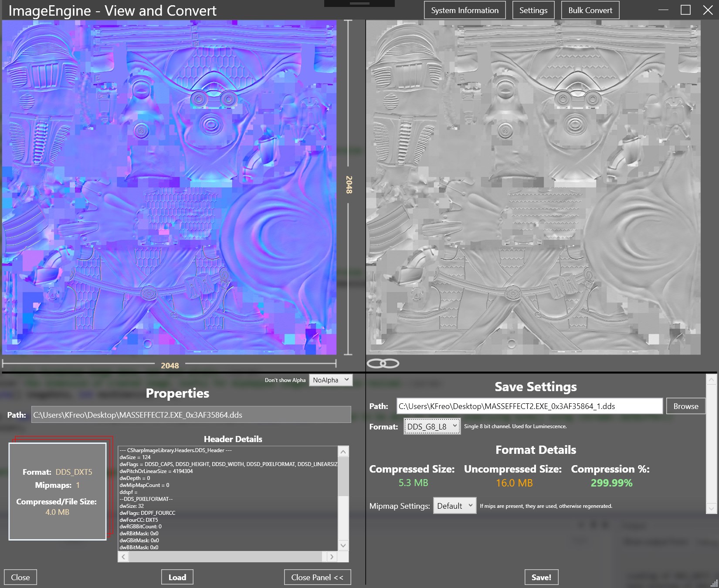Open the DDS_G8_L8 save format dropdown
The width and height of the screenshot is (719, 588).
[x=432, y=426]
